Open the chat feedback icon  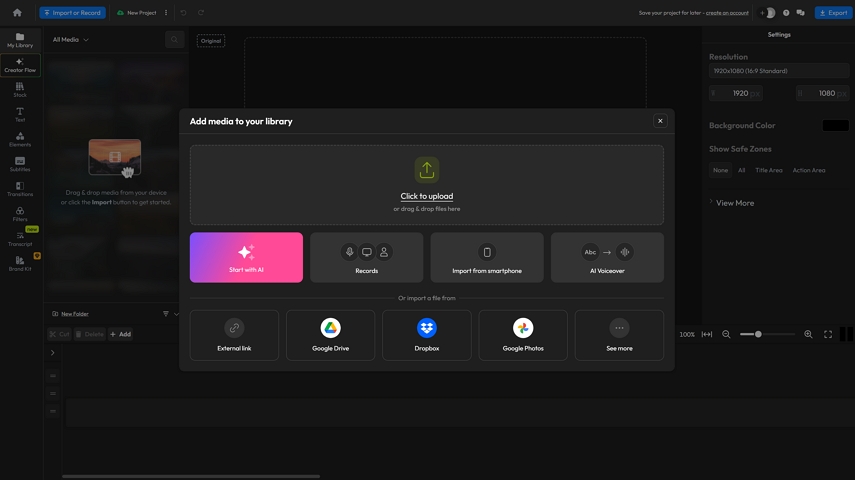pos(800,13)
